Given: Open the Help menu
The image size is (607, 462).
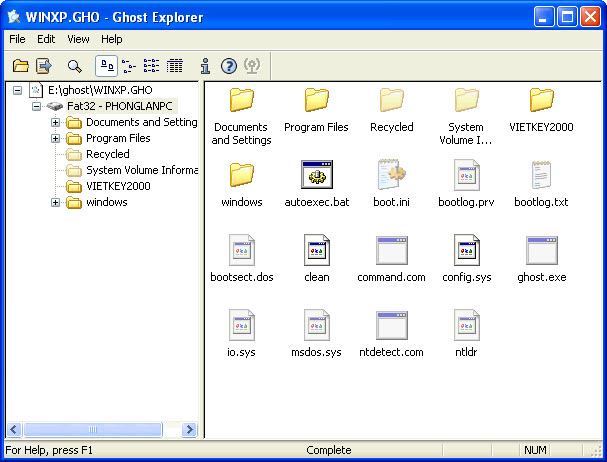Looking at the screenshot, I should point(111,39).
